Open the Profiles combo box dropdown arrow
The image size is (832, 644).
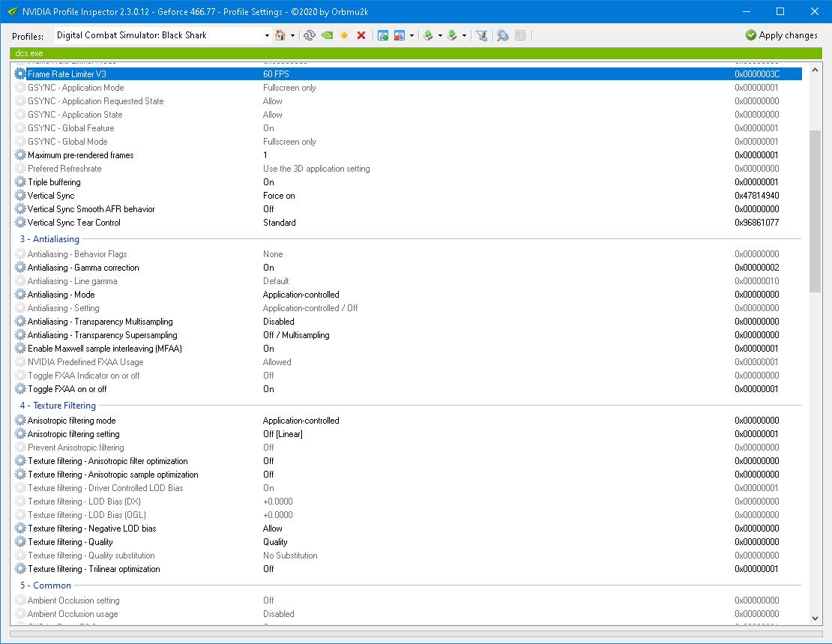(x=267, y=35)
